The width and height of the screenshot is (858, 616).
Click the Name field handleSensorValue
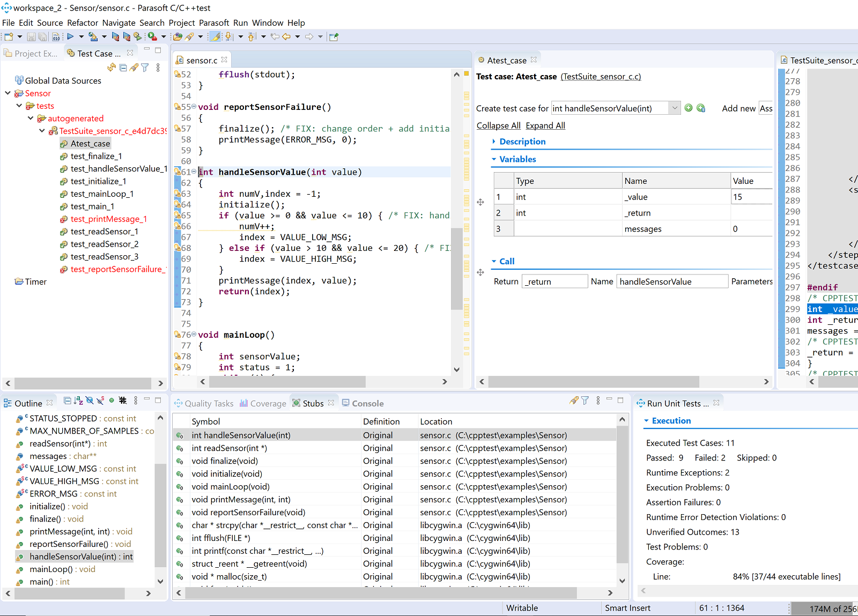click(x=672, y=281)
